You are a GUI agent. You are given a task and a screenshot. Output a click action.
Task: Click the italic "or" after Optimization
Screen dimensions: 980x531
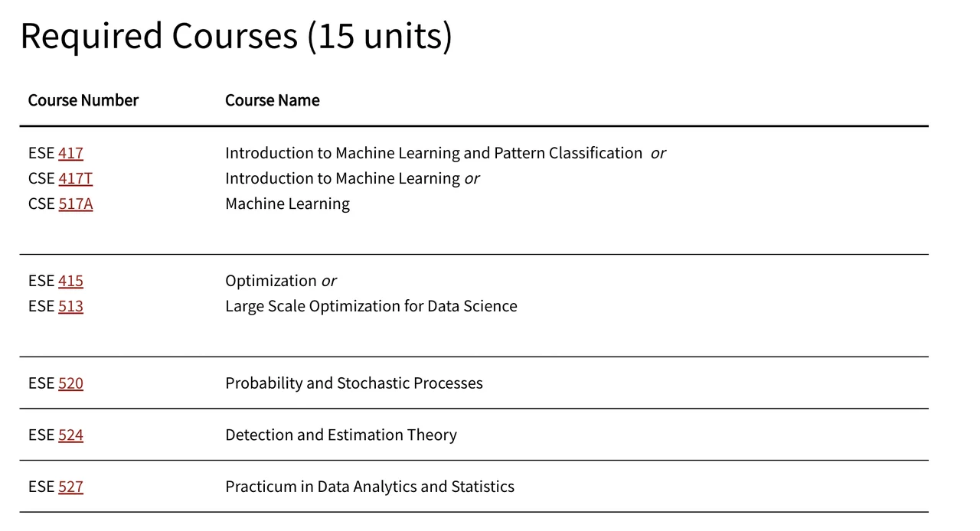328,281
